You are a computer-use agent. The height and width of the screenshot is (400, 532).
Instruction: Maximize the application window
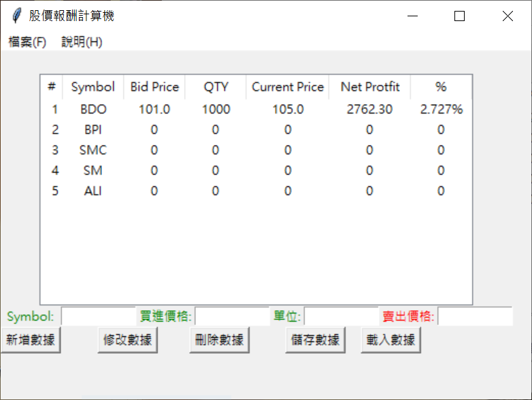[x=459, y=16]
